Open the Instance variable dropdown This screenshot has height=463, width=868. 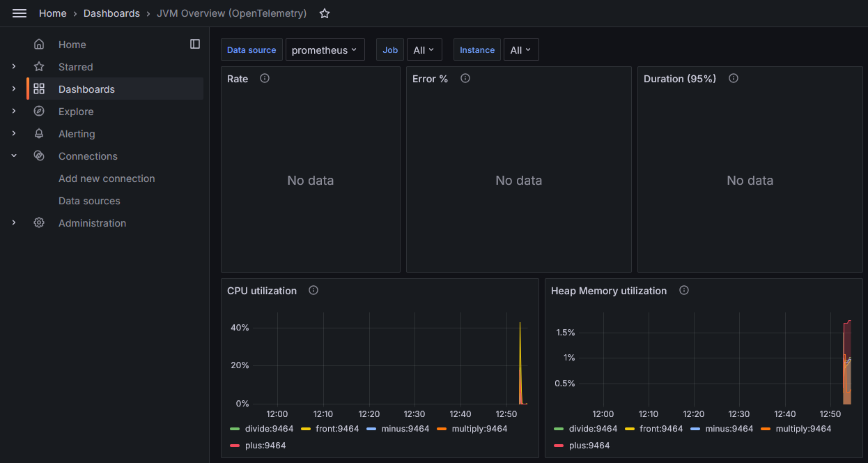click(521, 50)
